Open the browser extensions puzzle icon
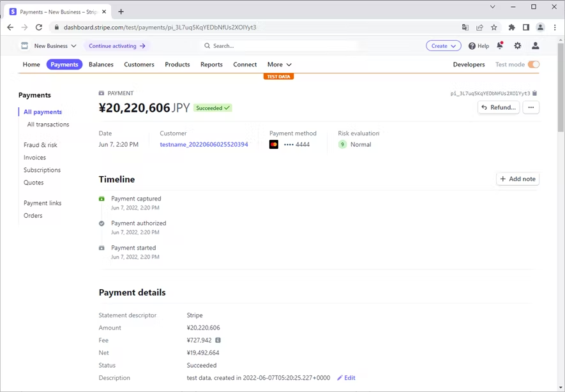 pos(511,27)
